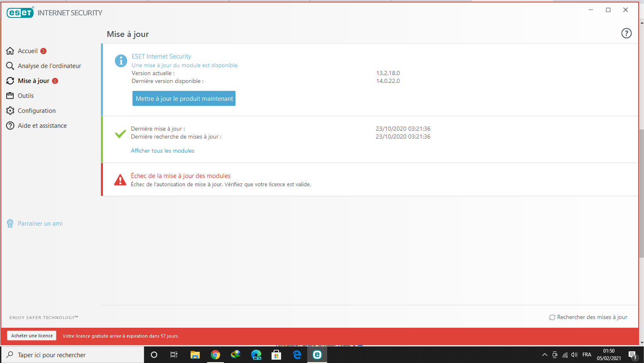Select Mise à jour in sidebar
Screen dimensions: 644x363
click(34, 81)
